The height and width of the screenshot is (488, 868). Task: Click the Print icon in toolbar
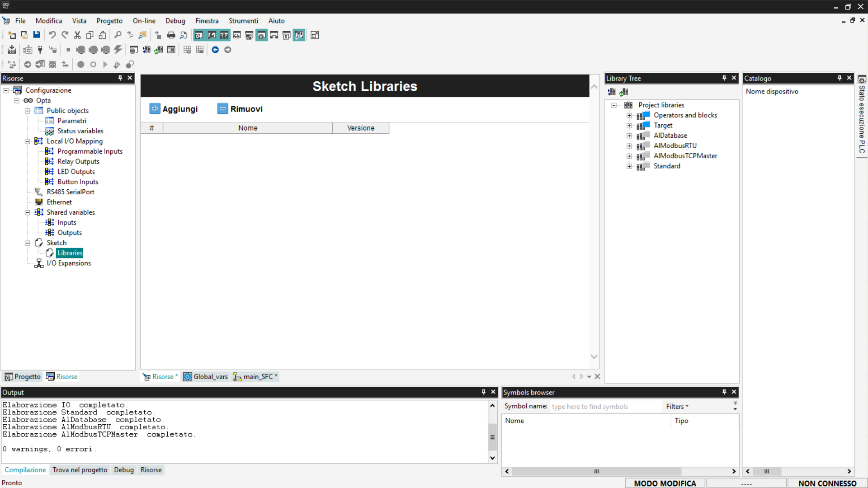pyautogui.click(x=171, y=35)
